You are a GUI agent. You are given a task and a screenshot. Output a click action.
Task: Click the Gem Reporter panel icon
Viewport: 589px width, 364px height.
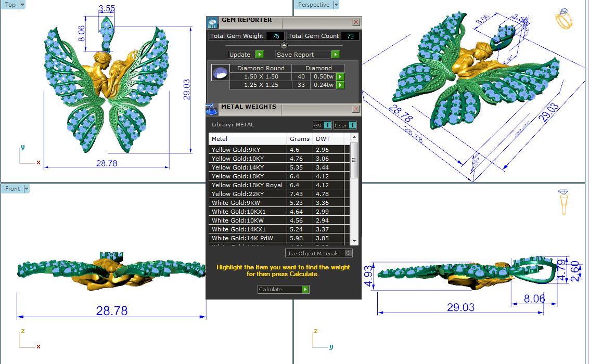pos(212,22)
